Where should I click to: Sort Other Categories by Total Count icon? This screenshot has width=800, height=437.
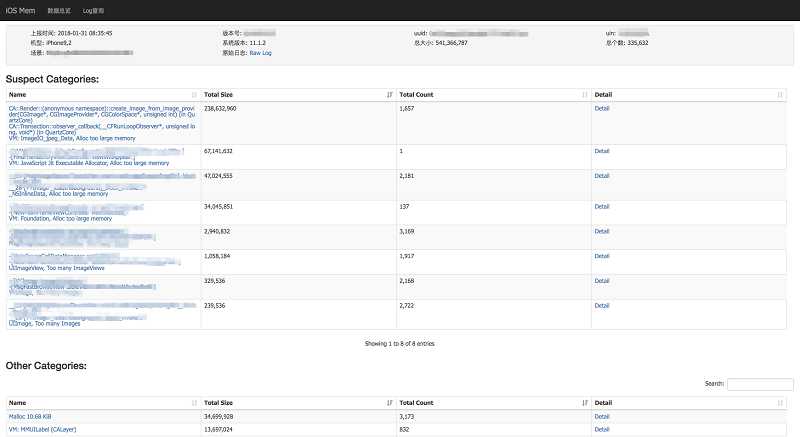point(585,403)
